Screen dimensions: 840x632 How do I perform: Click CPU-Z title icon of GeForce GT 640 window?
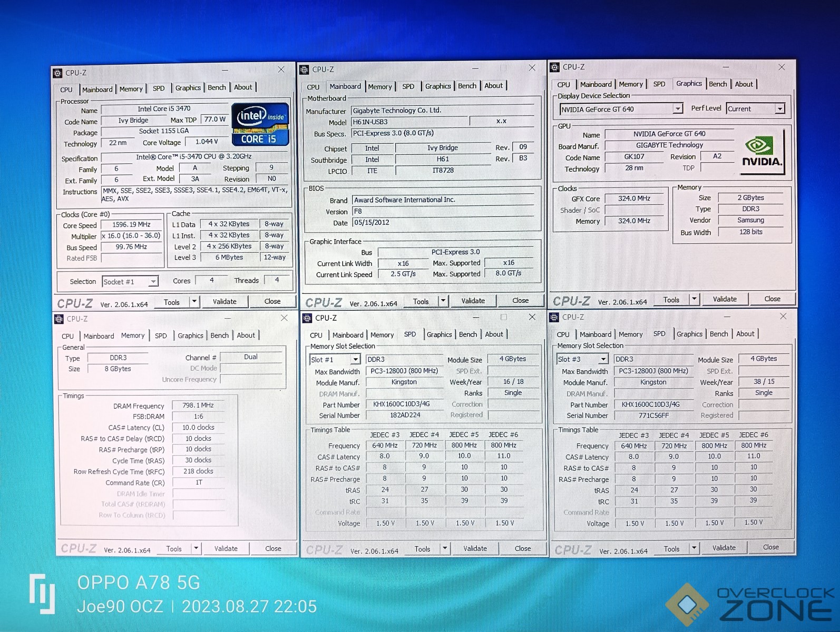click(555, 67)
